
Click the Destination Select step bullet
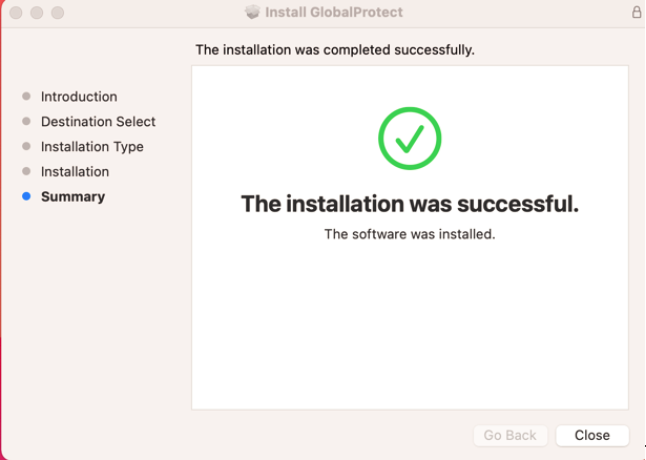[26, 121]
